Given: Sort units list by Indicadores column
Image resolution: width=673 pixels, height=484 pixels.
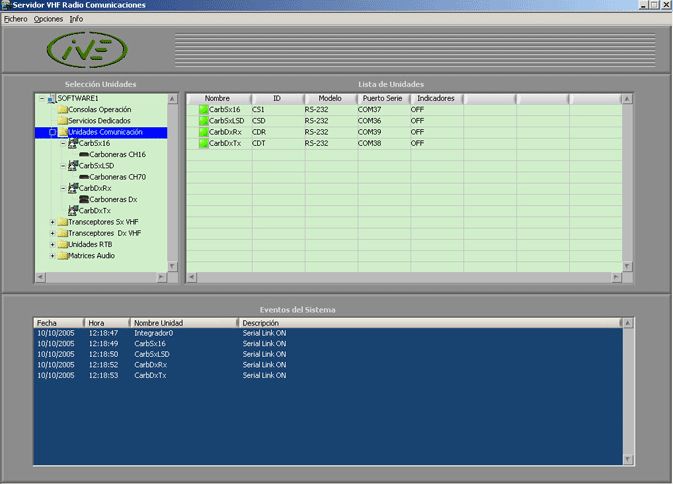Looking at the screenshot, I should (x=437, y=99).
